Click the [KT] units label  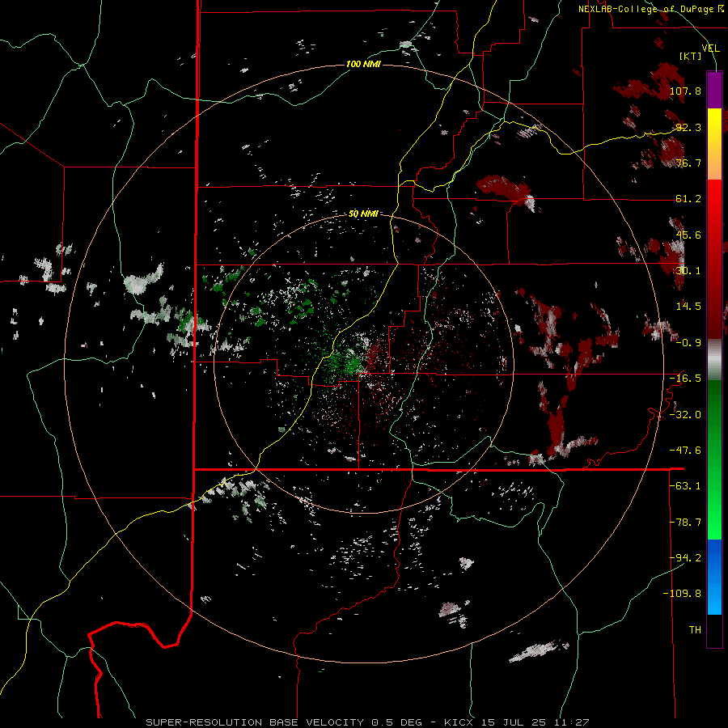coord(691,56)
